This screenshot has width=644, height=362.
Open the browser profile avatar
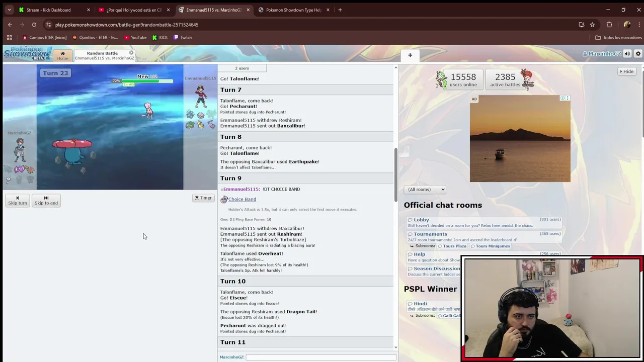(627, 25)
